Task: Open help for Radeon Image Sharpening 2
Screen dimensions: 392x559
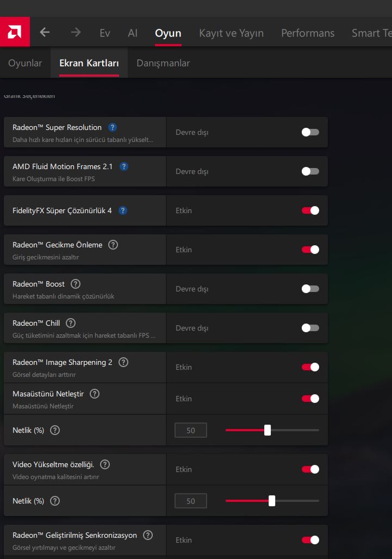Action: point(123,363)
